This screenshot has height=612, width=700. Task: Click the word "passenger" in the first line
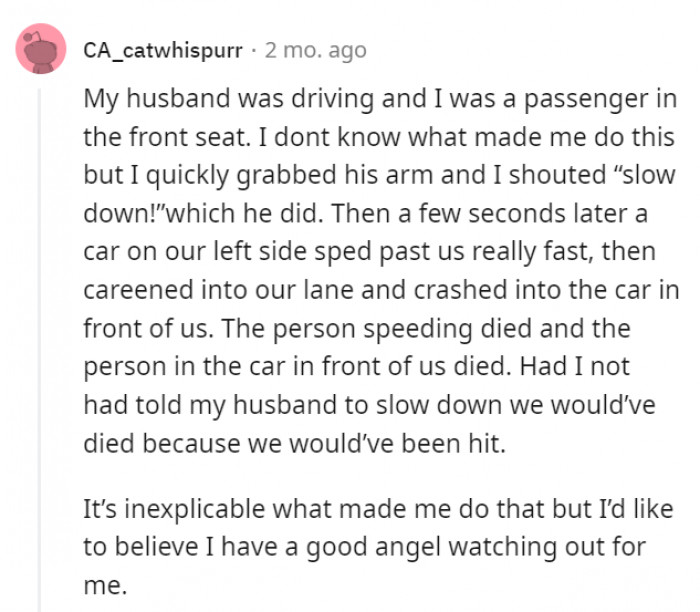point(586,99)
